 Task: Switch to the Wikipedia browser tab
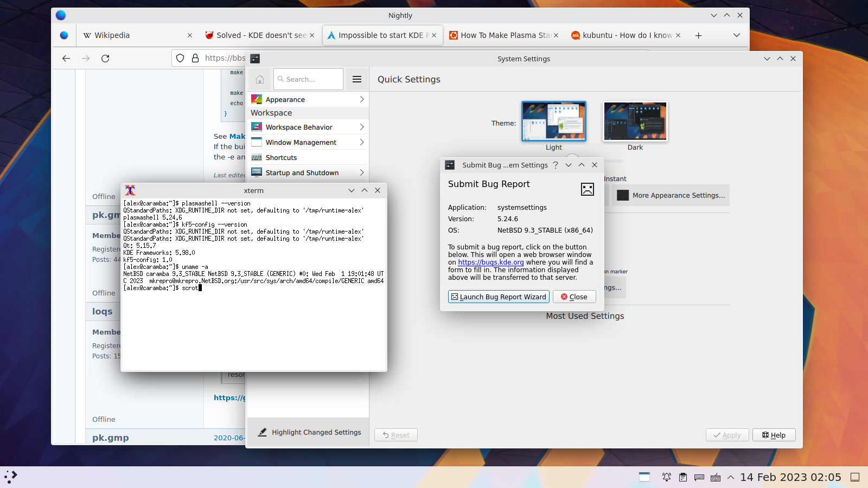coord(137,35)
